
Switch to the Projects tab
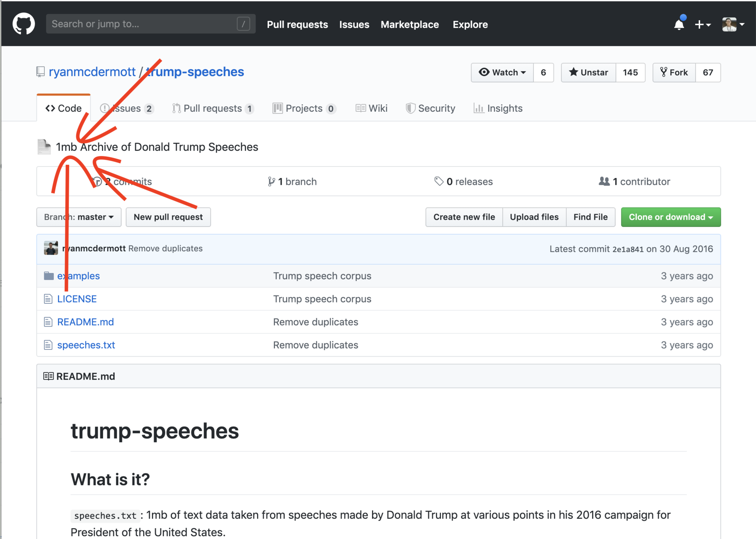click(304, 108)
